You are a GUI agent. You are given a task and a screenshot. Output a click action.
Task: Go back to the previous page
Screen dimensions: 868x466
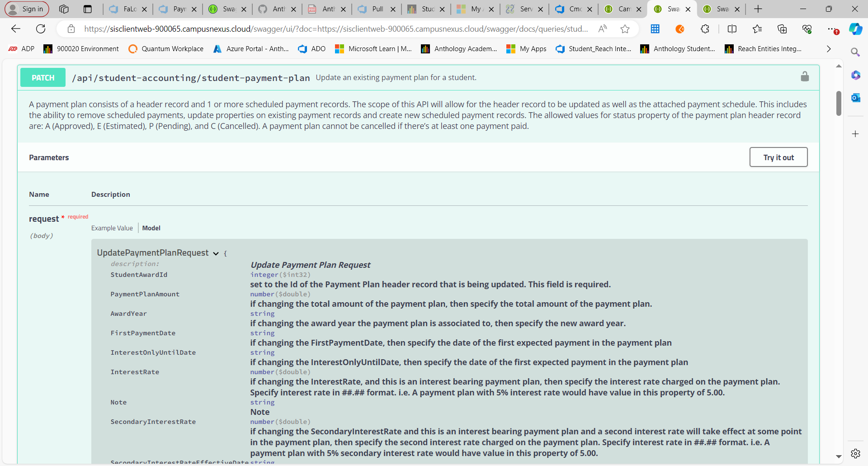tap(16, 29)
